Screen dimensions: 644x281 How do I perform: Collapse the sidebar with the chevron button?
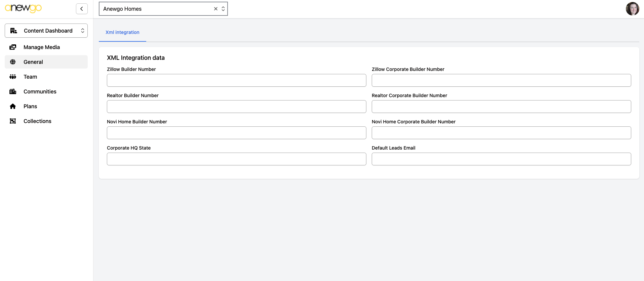pos(82,9)
